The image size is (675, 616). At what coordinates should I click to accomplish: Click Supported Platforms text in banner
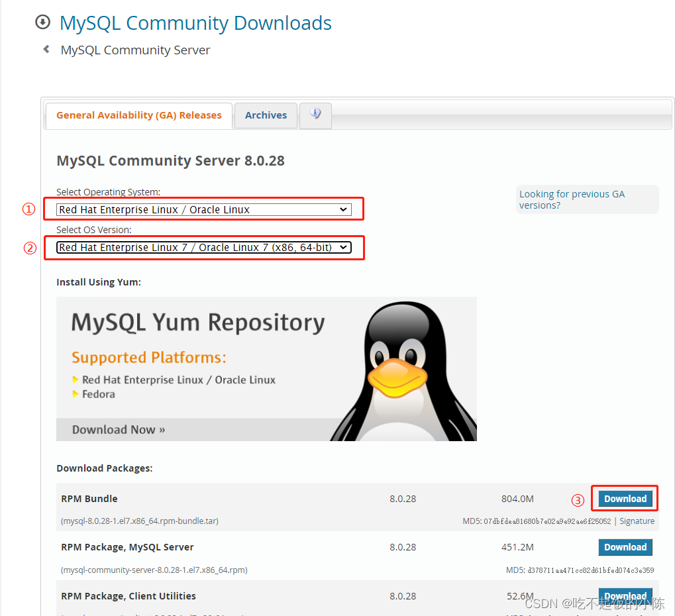pos(149,358)
